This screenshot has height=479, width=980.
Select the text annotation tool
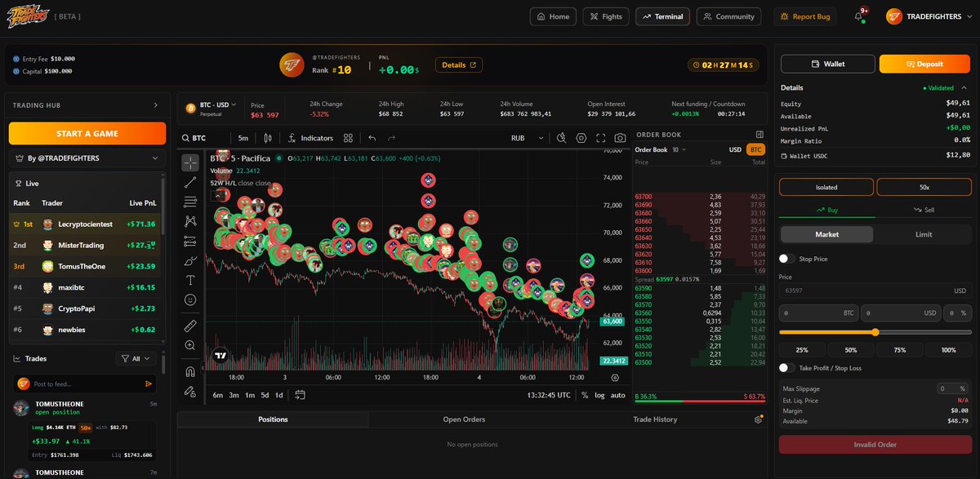pos(190,280)
